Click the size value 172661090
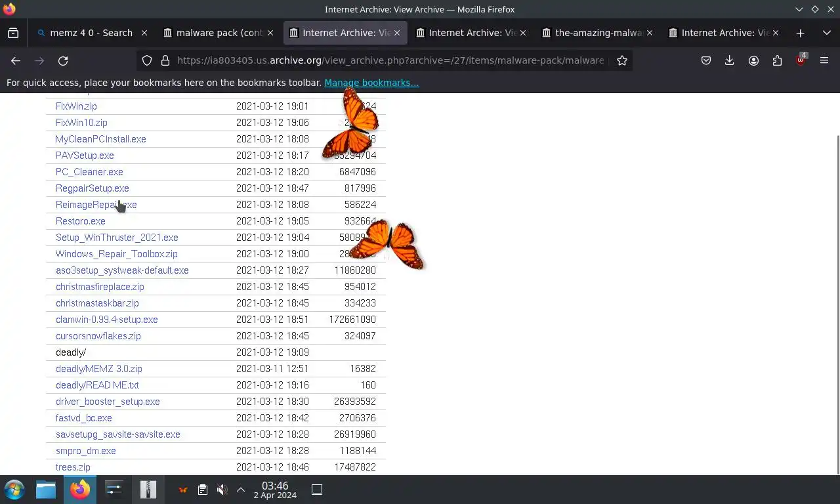Screen dimensions: 840x504 [x=352, y=320]
